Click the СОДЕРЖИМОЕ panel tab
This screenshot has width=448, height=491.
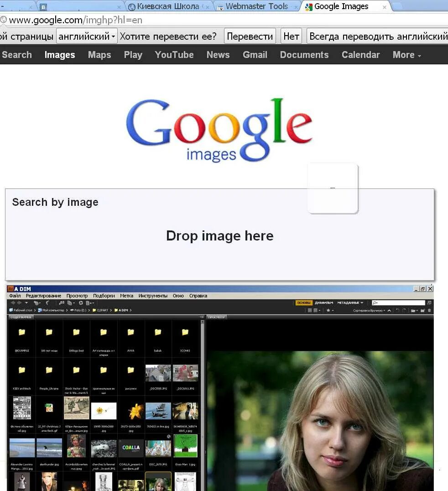[21, 317]
